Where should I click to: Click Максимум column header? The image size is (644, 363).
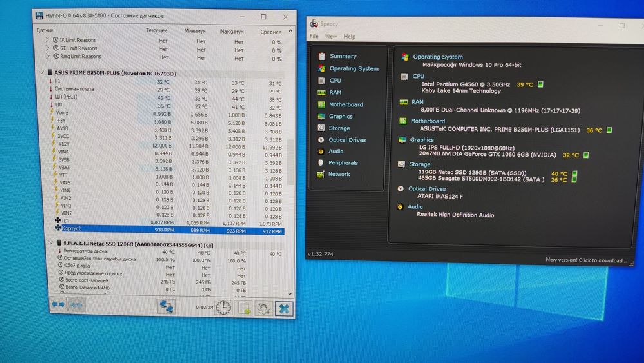(232, 31)
